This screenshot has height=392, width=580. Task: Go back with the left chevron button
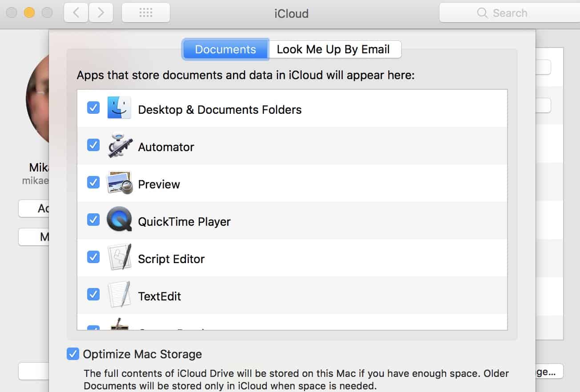point(76,12)
